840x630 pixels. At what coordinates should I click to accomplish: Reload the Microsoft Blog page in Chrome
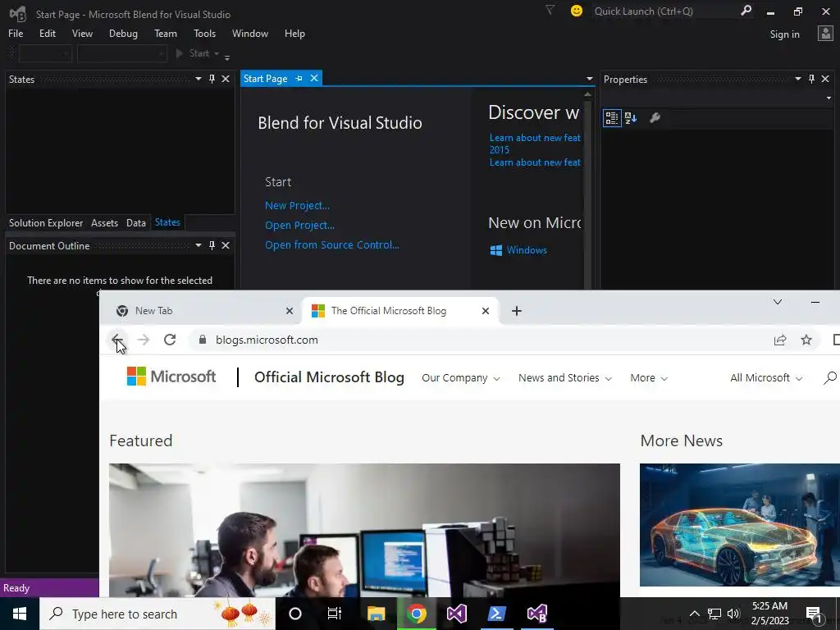170,340
